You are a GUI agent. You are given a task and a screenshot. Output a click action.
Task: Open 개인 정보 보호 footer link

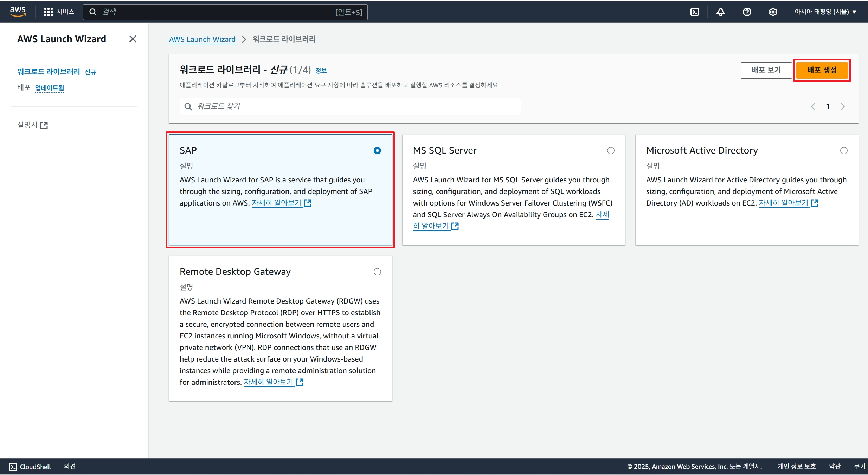pyautogui.click(x=797, y=466)
